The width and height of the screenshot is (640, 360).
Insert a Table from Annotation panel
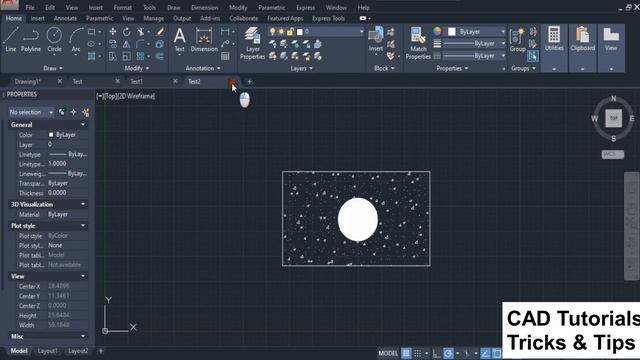tap(225, 56)
